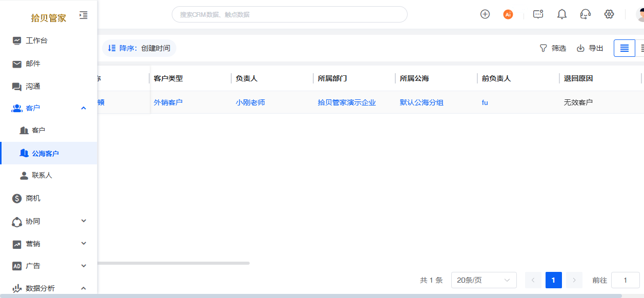Click the 负责人 column header
Screen dimensions: 644x298
pos(247,78)
